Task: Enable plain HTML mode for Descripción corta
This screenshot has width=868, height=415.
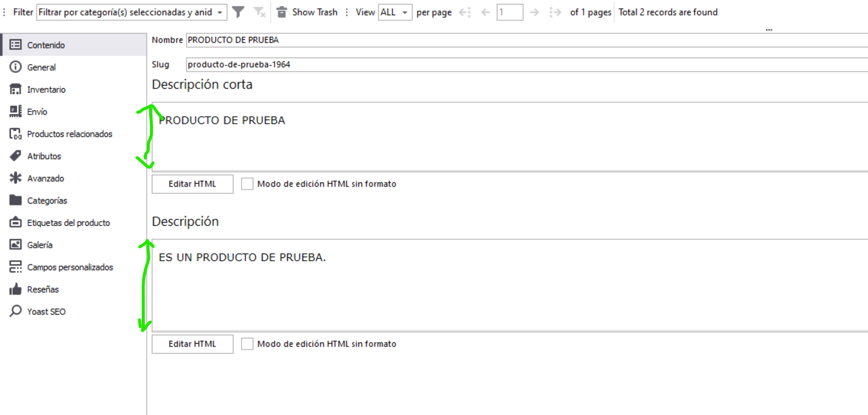Action: 247,184
